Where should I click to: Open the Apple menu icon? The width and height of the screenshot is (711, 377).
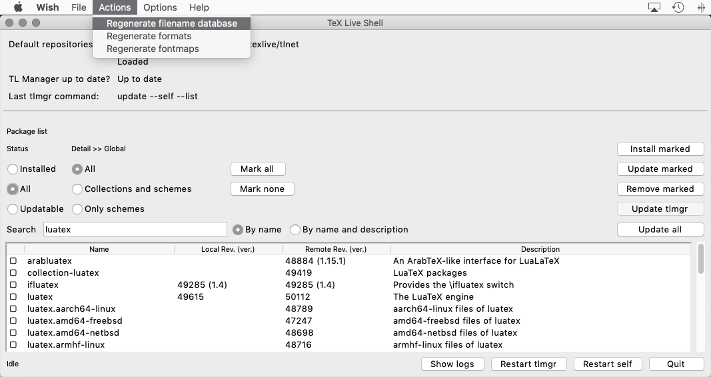pos(19,7)
